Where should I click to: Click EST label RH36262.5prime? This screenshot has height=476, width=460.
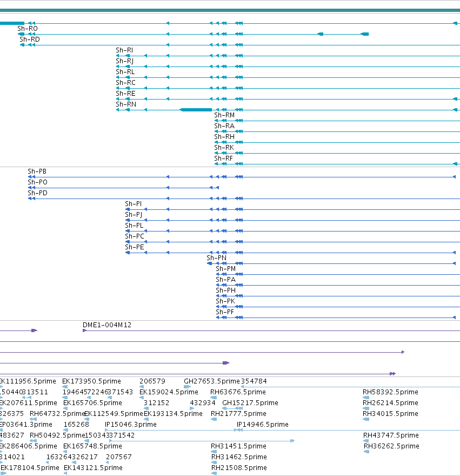[392, 446]
